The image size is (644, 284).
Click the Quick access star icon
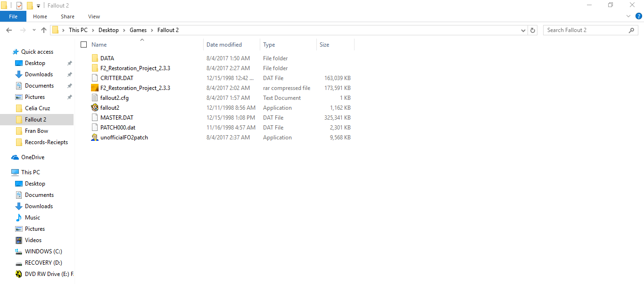coord(16,52)
